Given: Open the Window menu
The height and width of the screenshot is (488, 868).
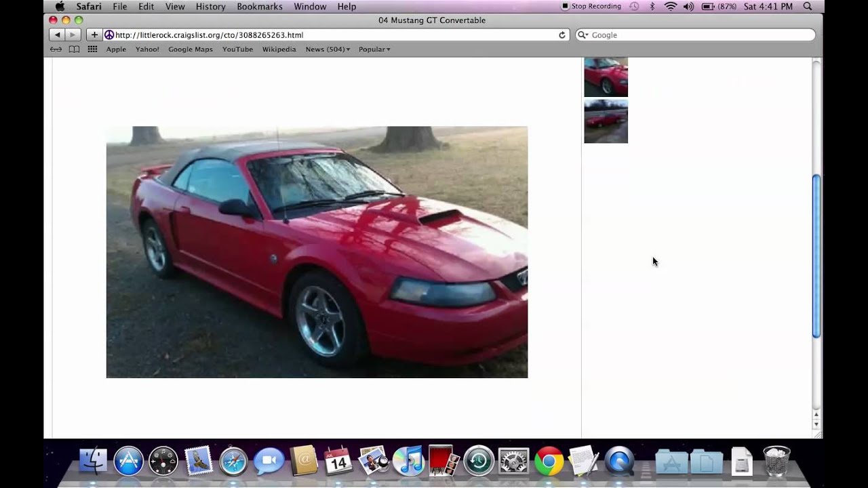Looking at the screenshot, I should [x=310, y=6].
